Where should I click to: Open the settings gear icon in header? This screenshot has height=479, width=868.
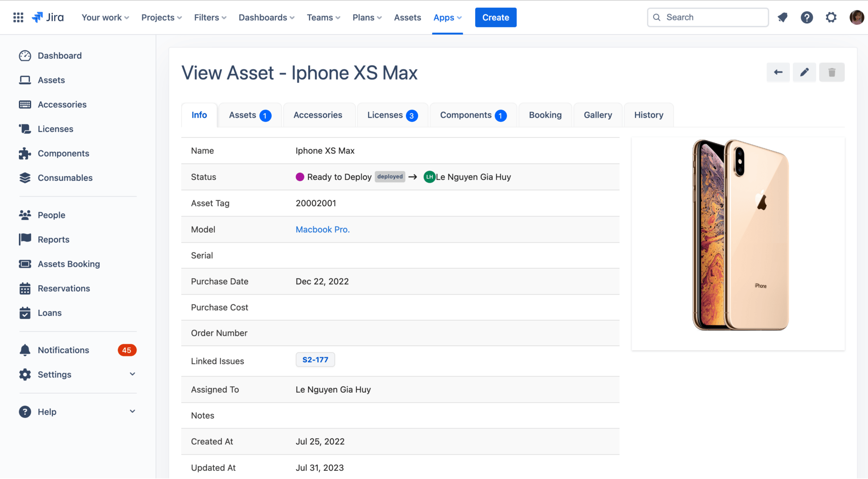(831, 17)
